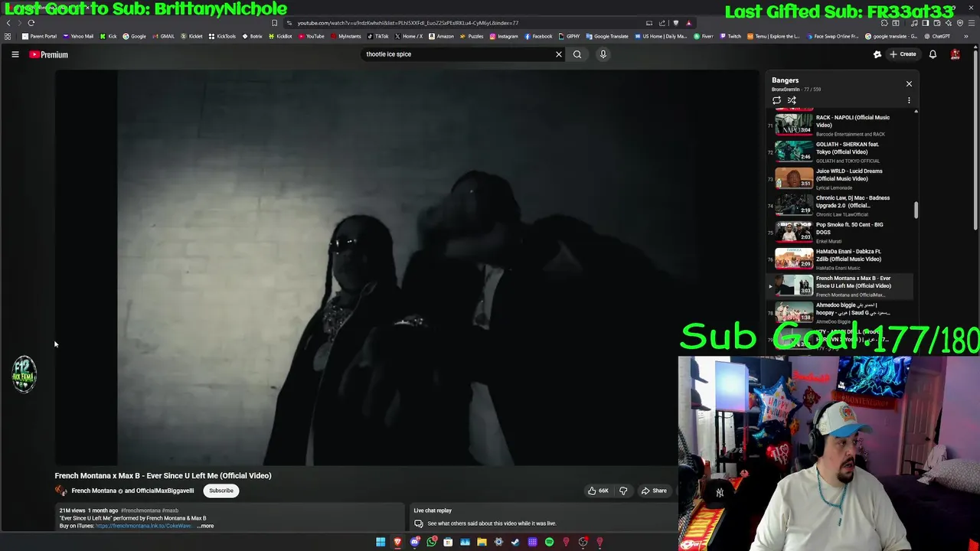
Task: Dislike the video with thumbs down
Action: 623,491
